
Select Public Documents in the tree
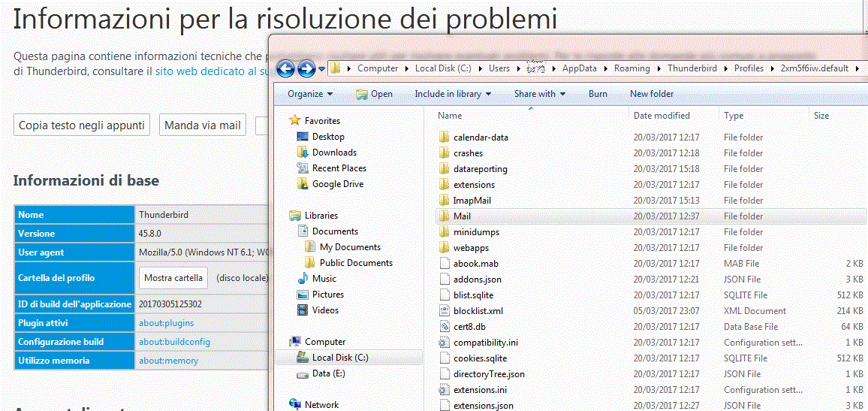pos(356,262)
